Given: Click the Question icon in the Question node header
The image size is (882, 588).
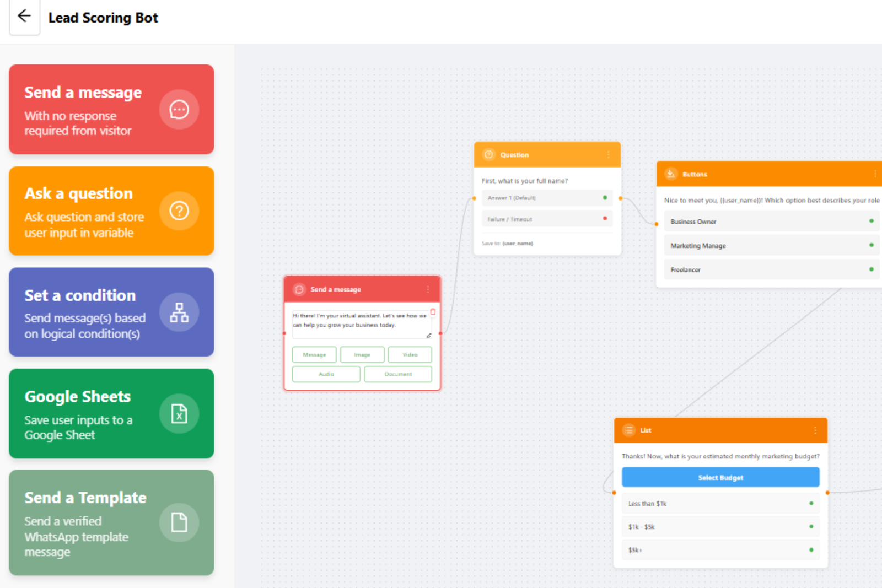Looking at the screenshot, I should point(489,154).
